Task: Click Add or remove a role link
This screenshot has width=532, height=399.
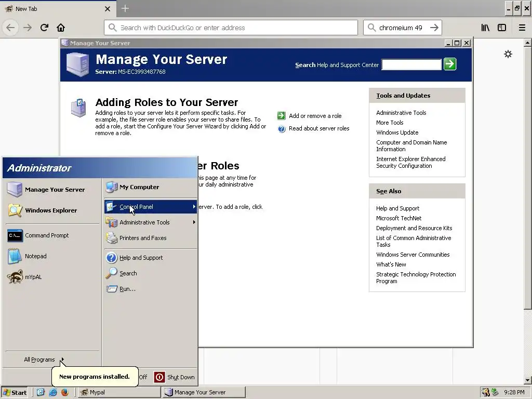Action: pos(315,116)
